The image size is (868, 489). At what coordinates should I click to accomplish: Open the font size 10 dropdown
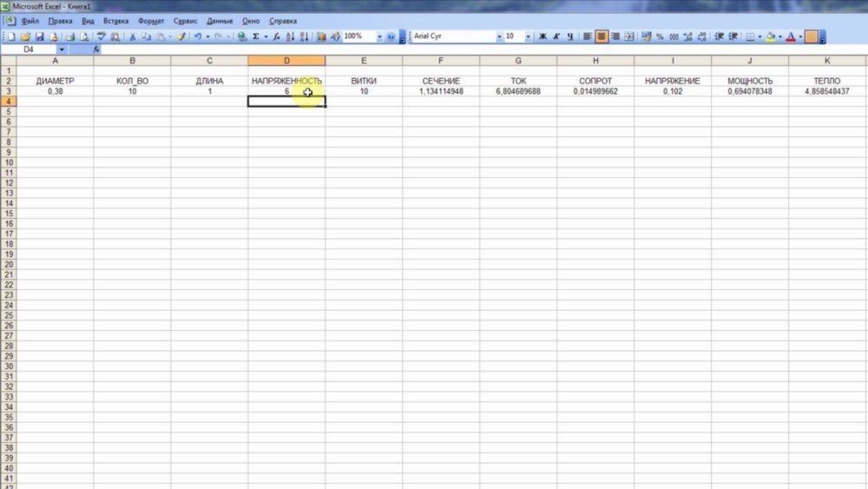(528, 36)
